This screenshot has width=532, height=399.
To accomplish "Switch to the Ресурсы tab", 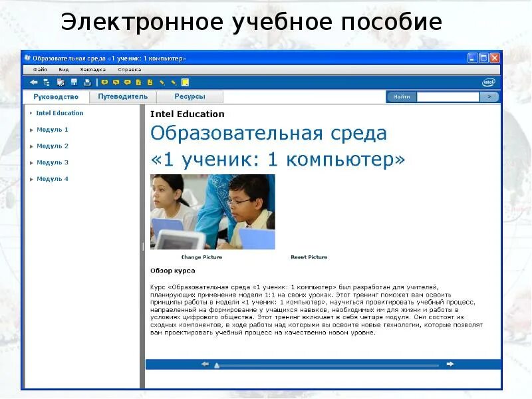I will point(190,96).
